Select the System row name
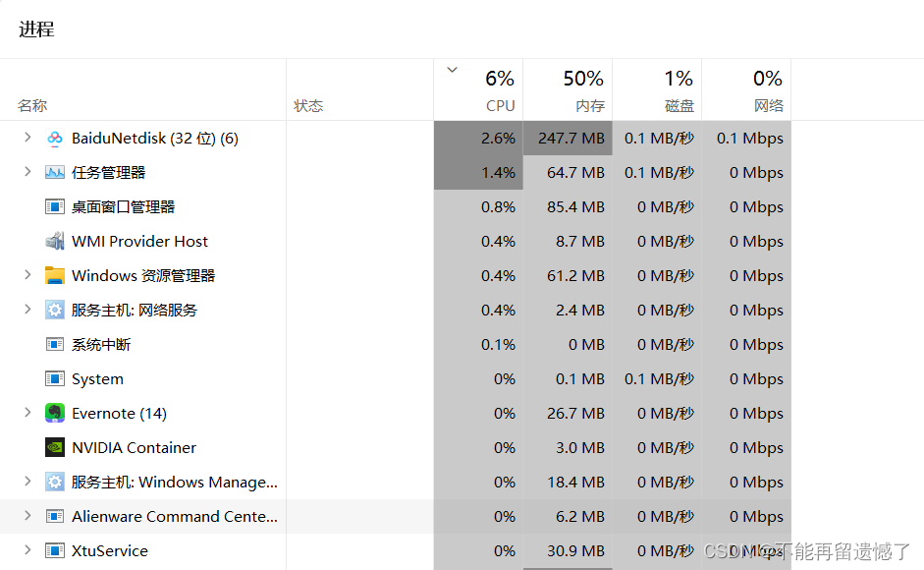Screen dimensions: 924x570 coord(97,378)
